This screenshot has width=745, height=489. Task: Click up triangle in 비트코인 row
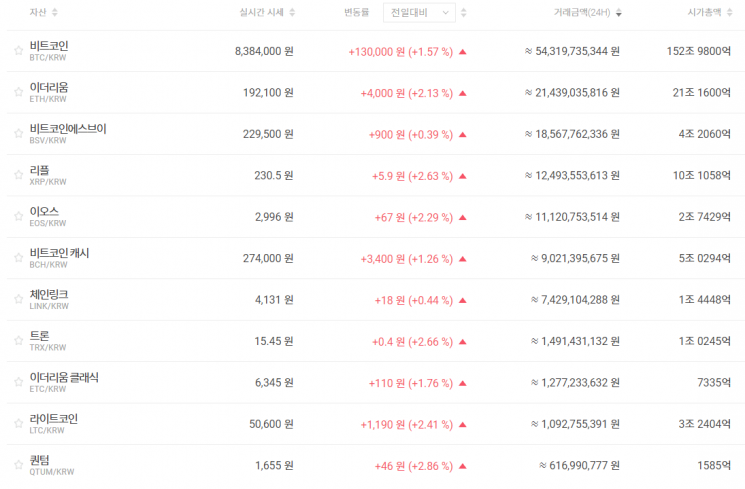(x=463, y=51)
